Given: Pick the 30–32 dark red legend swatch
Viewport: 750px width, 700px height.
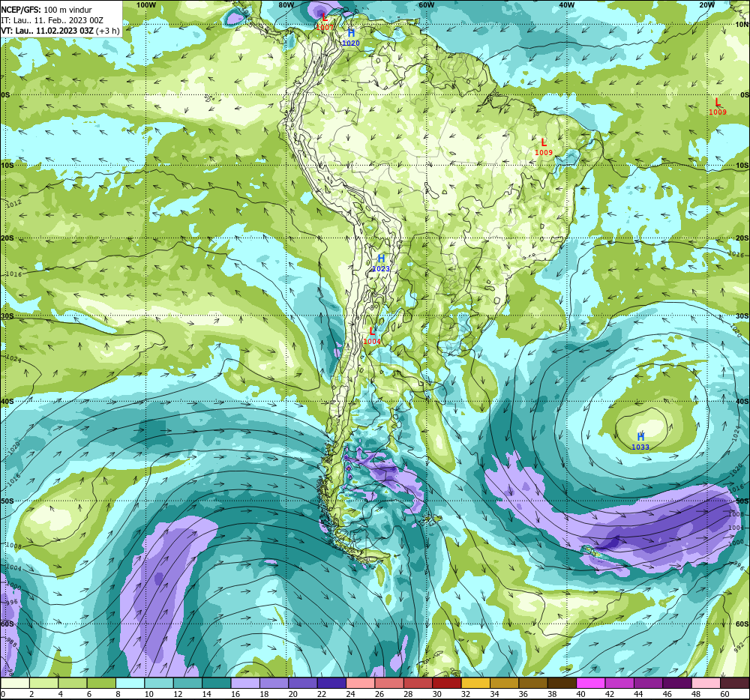Looking at the screenshot, I should pyautogui.click(x=447, y=683).
